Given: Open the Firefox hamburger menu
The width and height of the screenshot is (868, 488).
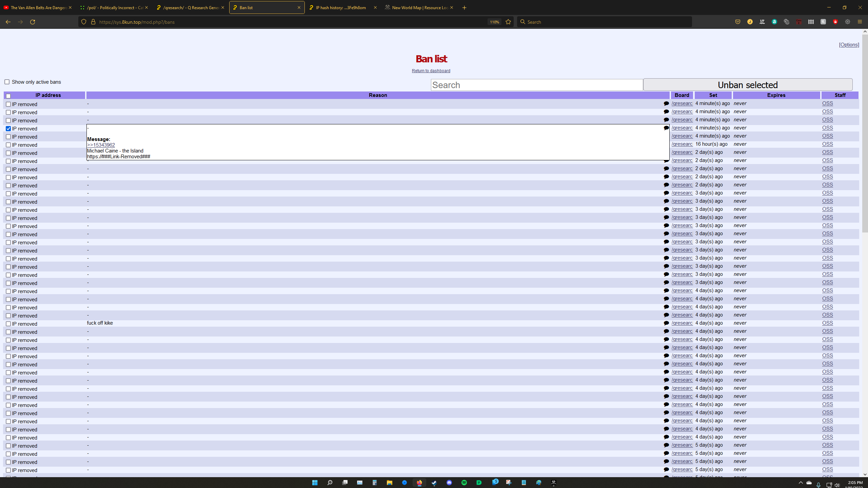Looking at the screenshot, I should pyautogui.click(x=860, y=22).
